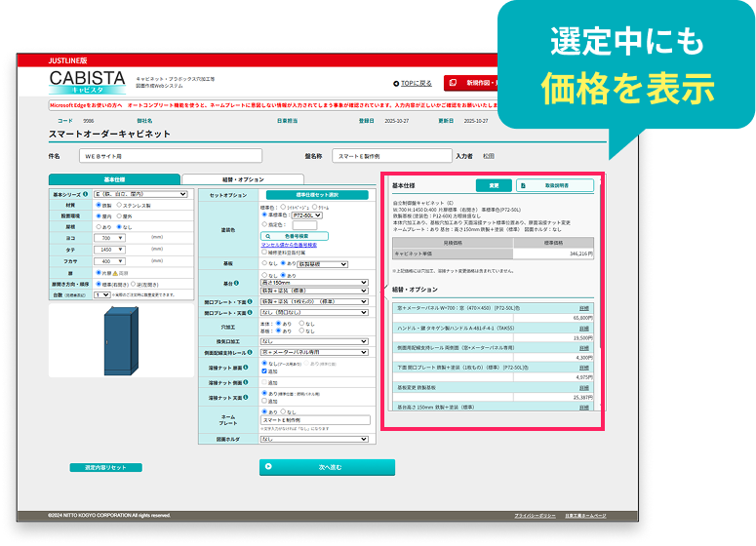Image resolution: width=756 pixels, height=546 pixels.
Task: Uncheck 追加 under 溶接ナット 扉面
Action: click(x=264, y=371)
